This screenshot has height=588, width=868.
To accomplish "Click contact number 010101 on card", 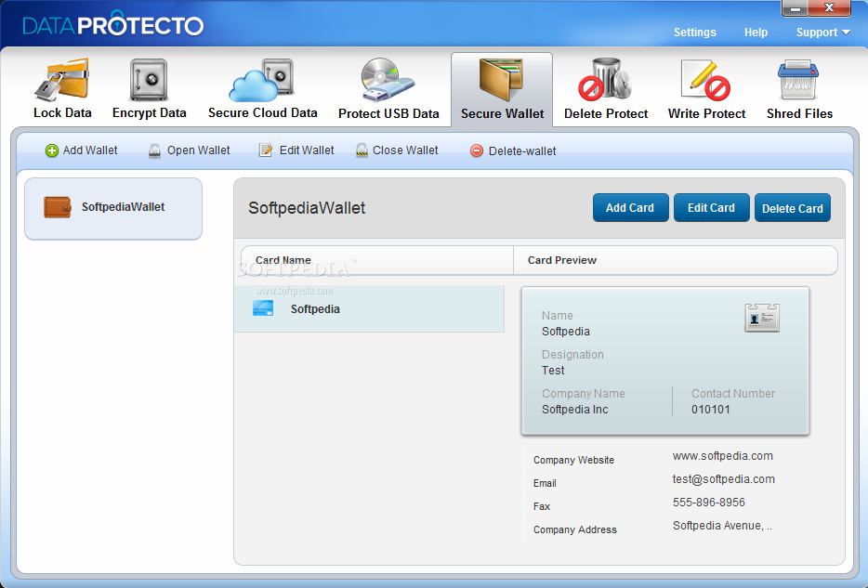I will tap(711, 410).
